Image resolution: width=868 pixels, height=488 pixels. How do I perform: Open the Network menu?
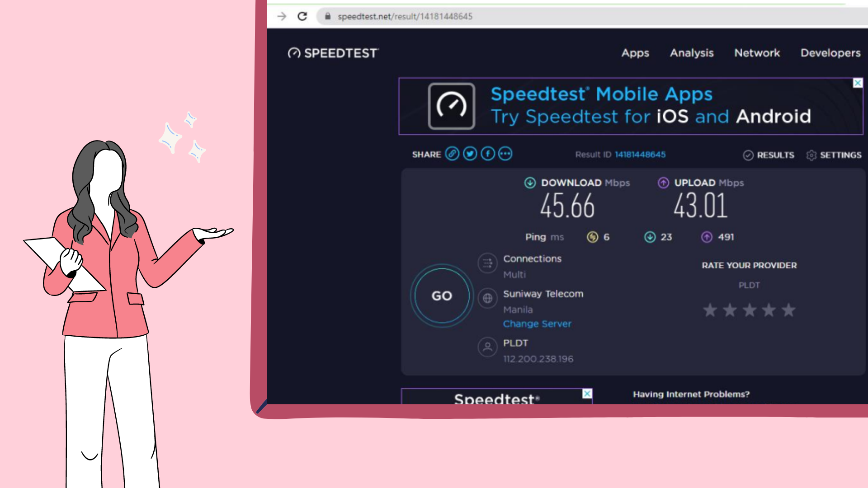[x=757, y=53]
